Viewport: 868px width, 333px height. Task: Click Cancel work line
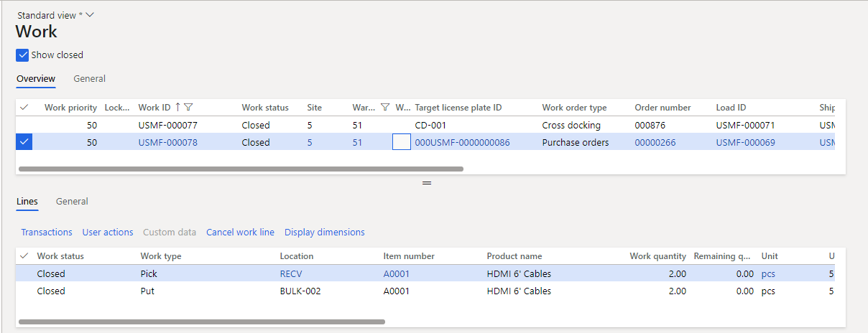(x=240, y=232)
